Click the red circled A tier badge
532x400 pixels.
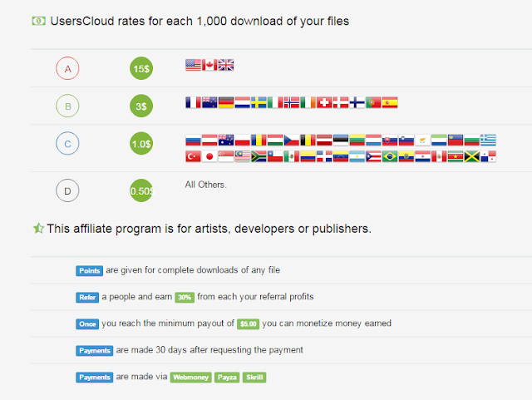(67, 68)
